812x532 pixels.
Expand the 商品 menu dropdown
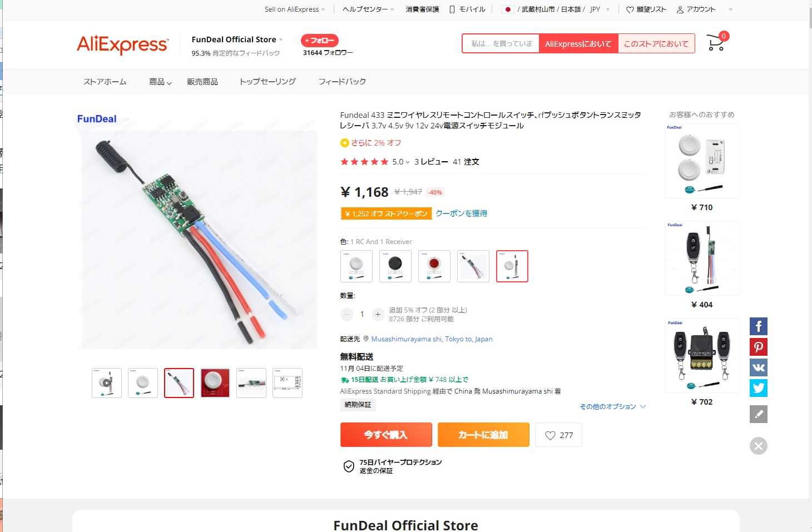[x=160, y=82]
